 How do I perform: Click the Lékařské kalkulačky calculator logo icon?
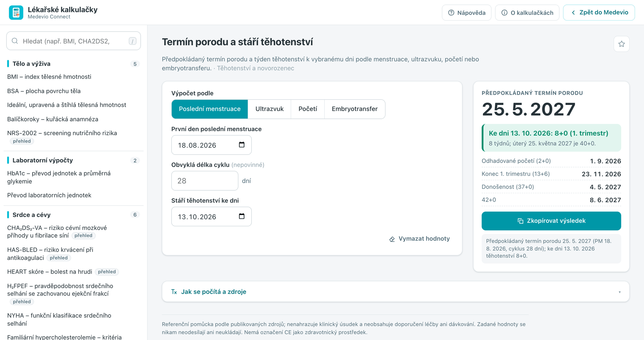[16, 13]
